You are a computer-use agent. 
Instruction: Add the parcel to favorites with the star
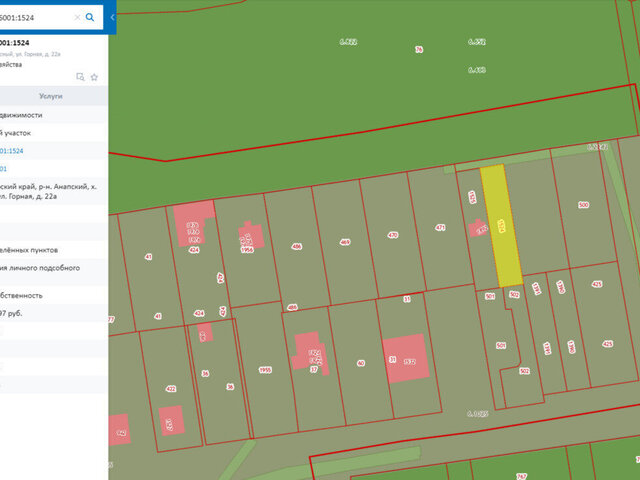[x=94, y=77]
